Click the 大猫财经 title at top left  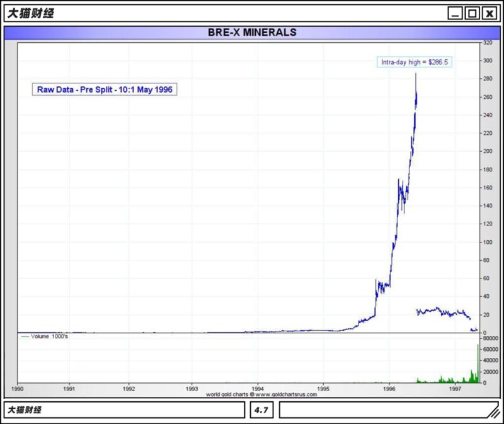tap(30, 13)
